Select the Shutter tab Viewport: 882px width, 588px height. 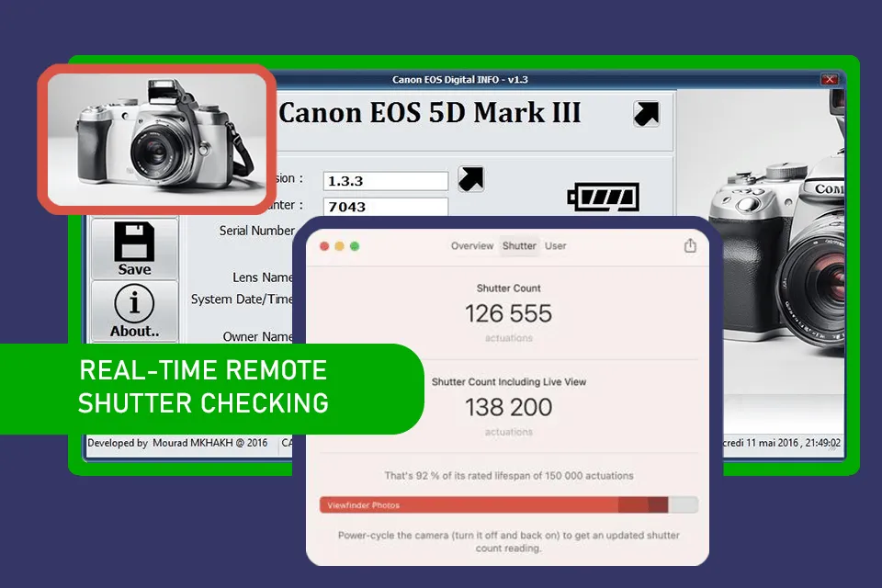[x=519, y=246]
